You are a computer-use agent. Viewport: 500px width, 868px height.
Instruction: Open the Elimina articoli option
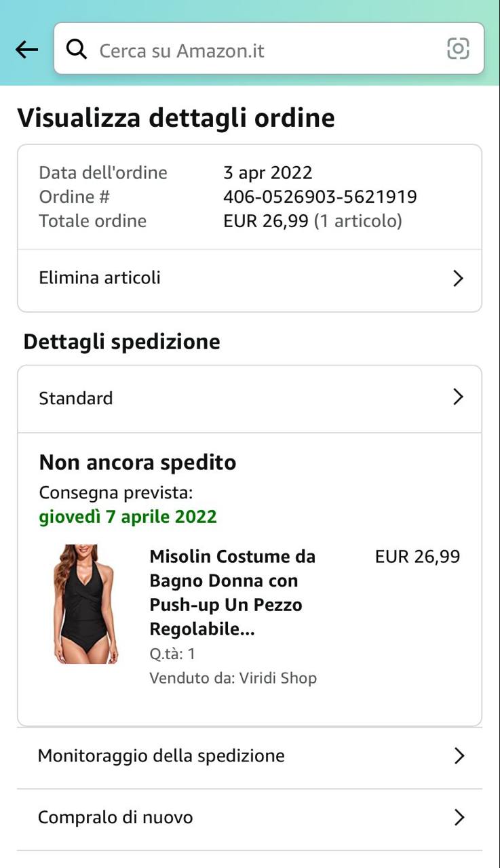tap(100, 278)
